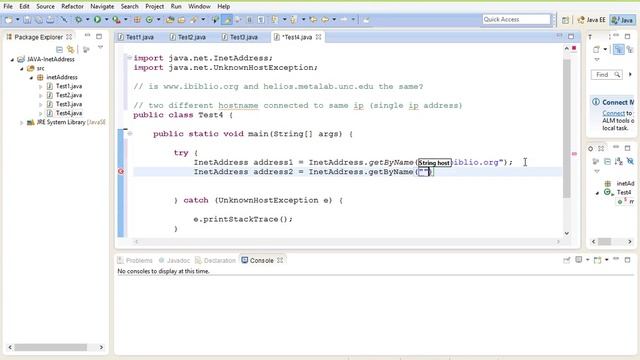640x360 pixels.
Task: Click the Connect link in Task List
Action: 613,113
